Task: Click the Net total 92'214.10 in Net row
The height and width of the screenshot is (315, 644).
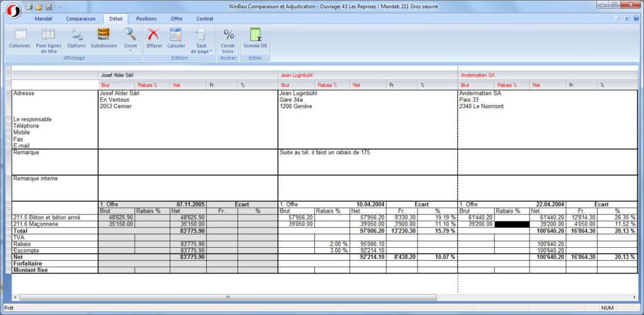Action: (x=372, y=257)
